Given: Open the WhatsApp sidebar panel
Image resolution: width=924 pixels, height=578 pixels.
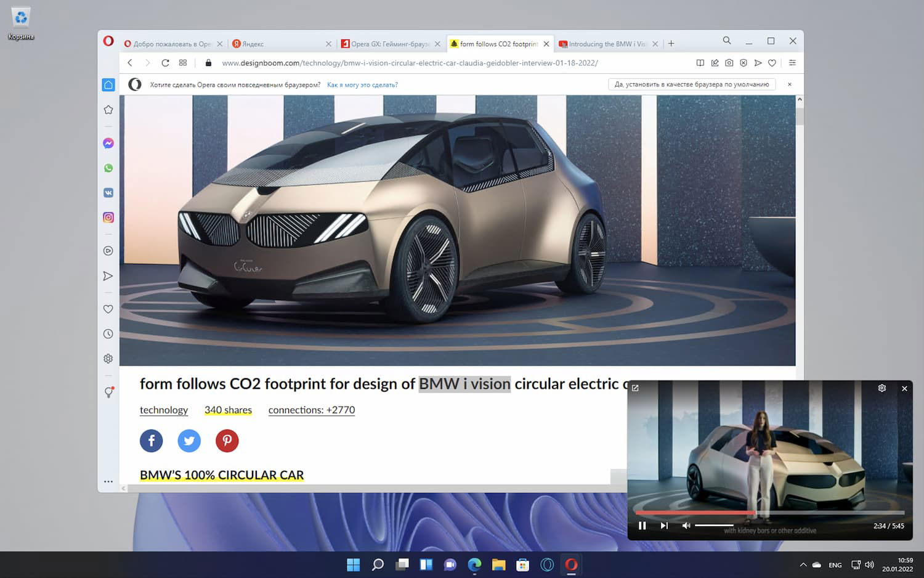Looking at the screenshot, I should (108, 168).
